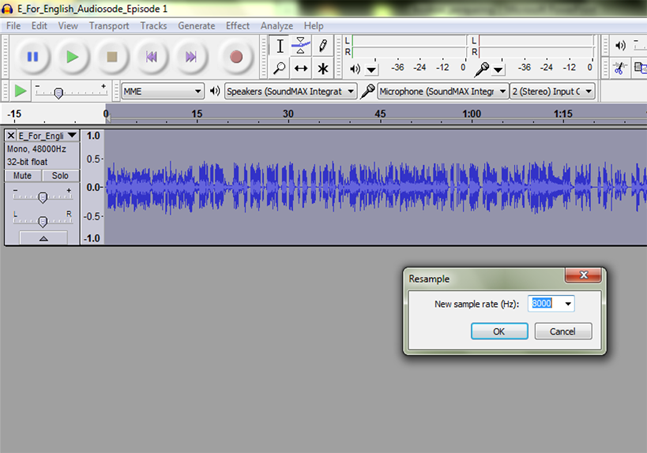
Task: Open the new sample rate dropdown arrow
Action: (568, 304)
